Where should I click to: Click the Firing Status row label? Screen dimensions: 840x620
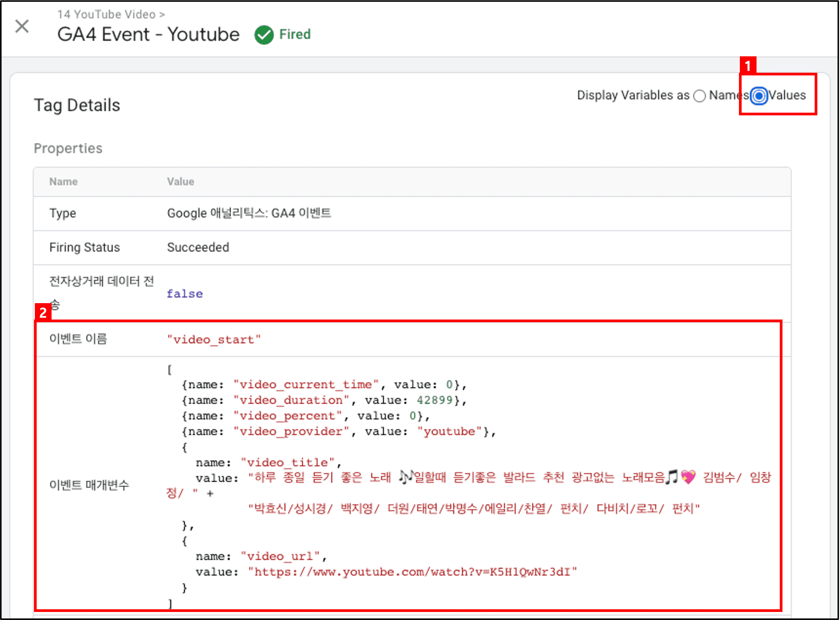84,247
